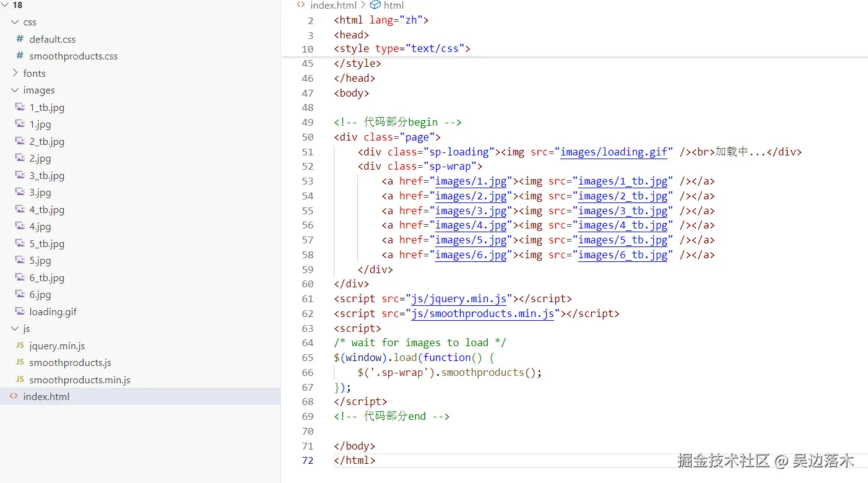Click the JS icon of smoothproducts.js

(20, 362)
